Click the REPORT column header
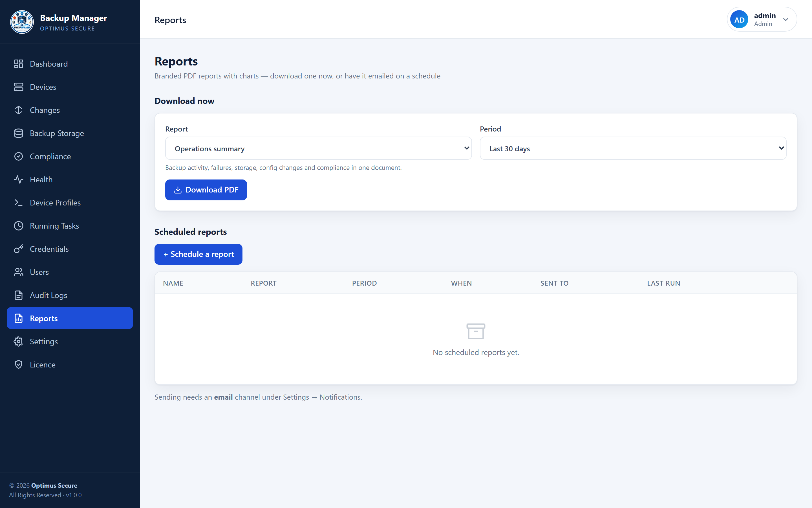The height and width of the screenshot is (508, 812). point(264,283)
